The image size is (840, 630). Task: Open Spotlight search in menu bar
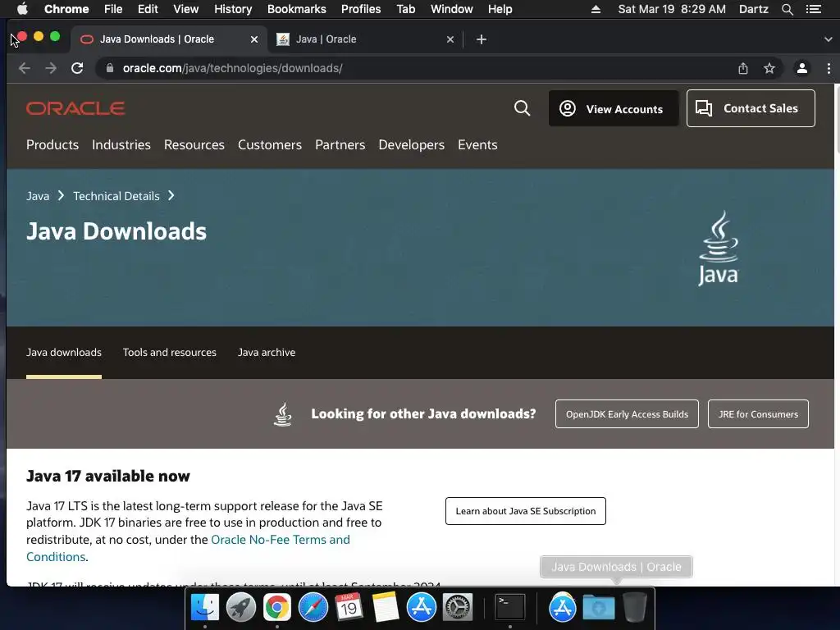(787, 9)
